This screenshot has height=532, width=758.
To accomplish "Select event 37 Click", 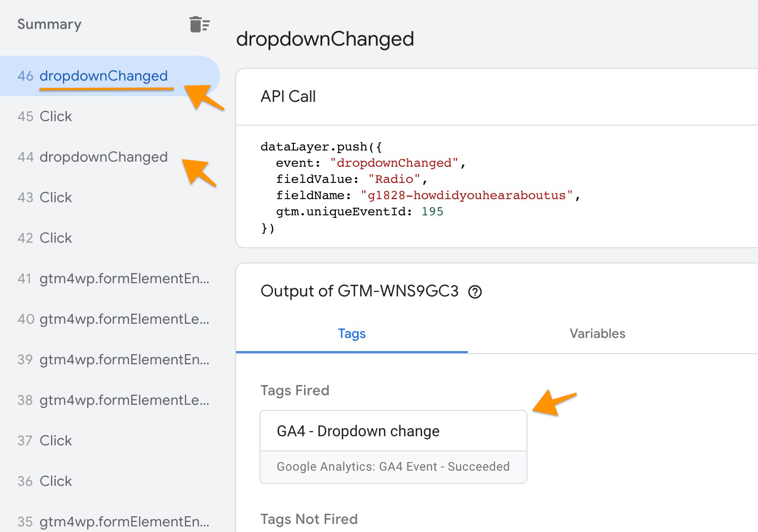I will coord(55,440).
